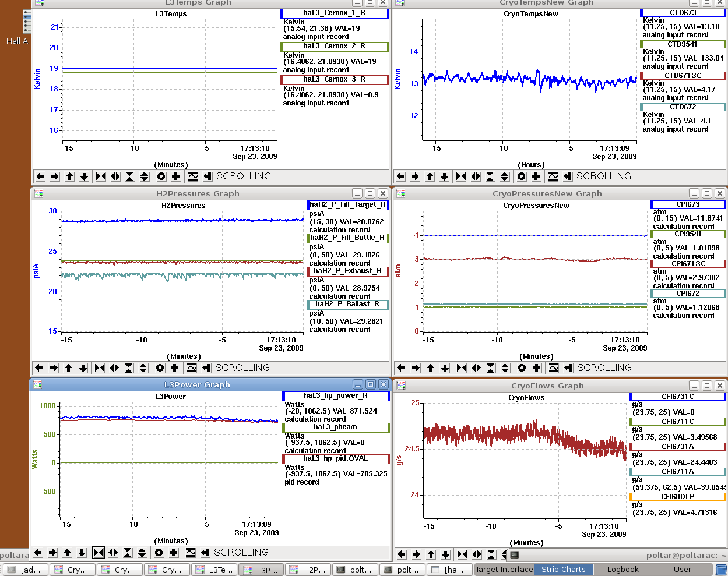This screenshot has height=576, width=728.
Task: Pan left in the CryoTempsNew graph toolbar
Action: tap(400, 176)
